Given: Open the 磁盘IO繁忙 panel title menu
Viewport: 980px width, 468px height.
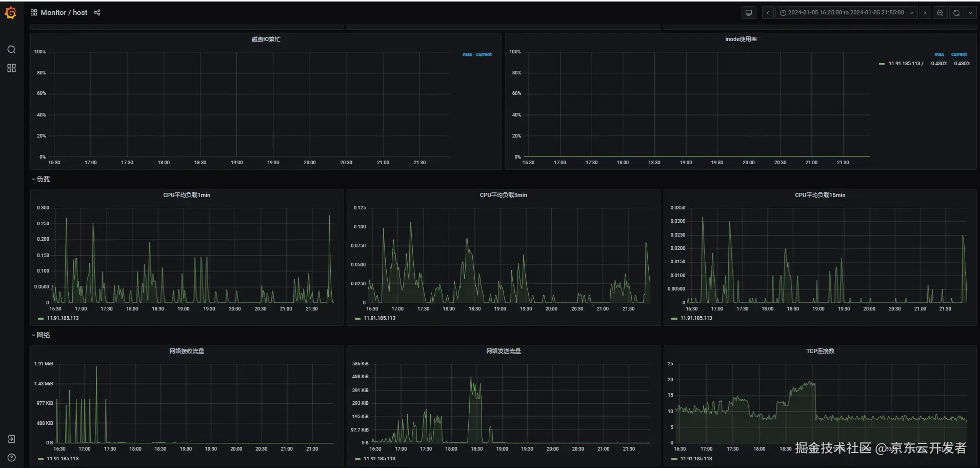Looking at the screenshot, I should [x=266, y=38].
